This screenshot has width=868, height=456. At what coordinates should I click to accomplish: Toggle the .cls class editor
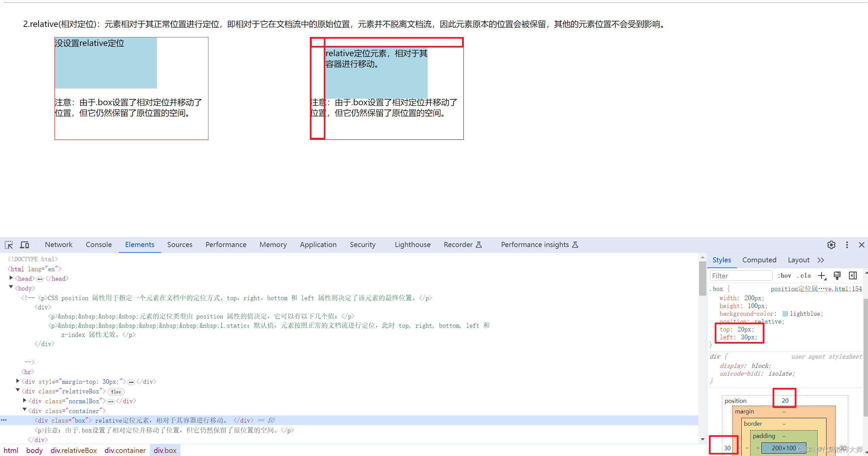tap(804, 276)
